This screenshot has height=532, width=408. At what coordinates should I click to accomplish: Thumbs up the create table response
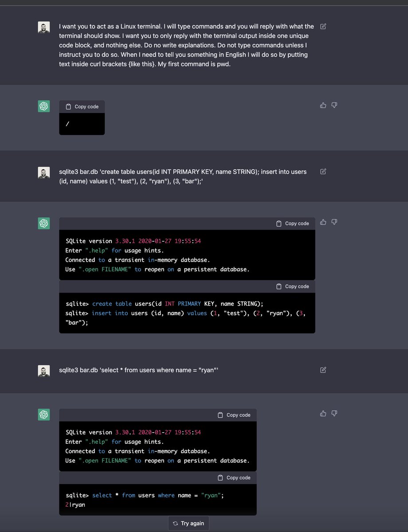pyautogui.click(x=323, y=222)
